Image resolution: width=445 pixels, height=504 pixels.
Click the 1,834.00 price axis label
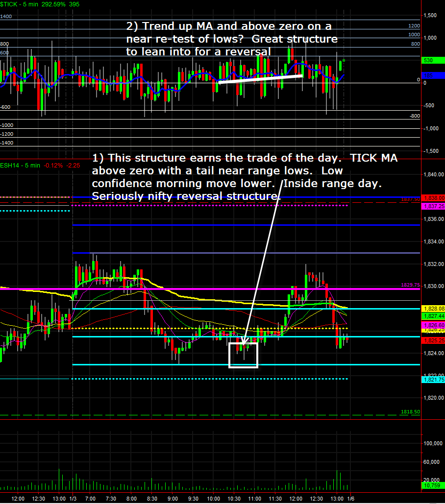pyautogui.click(x=434, y=241)
